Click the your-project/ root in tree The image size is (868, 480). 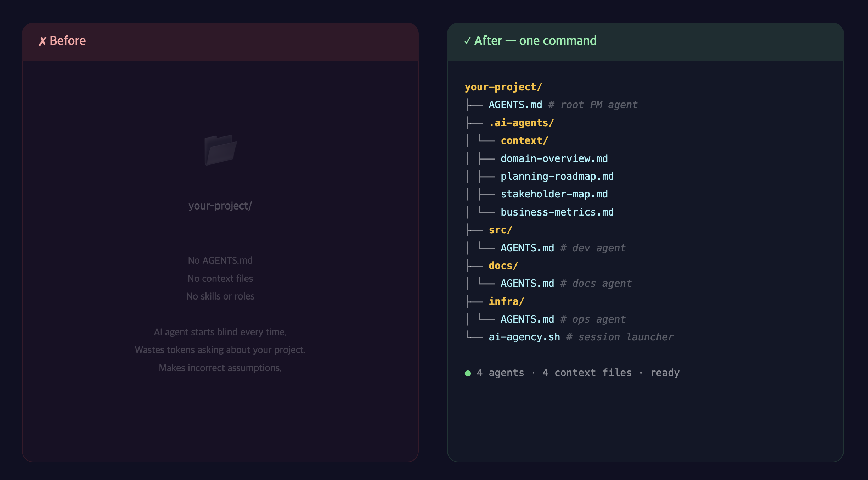503,87
